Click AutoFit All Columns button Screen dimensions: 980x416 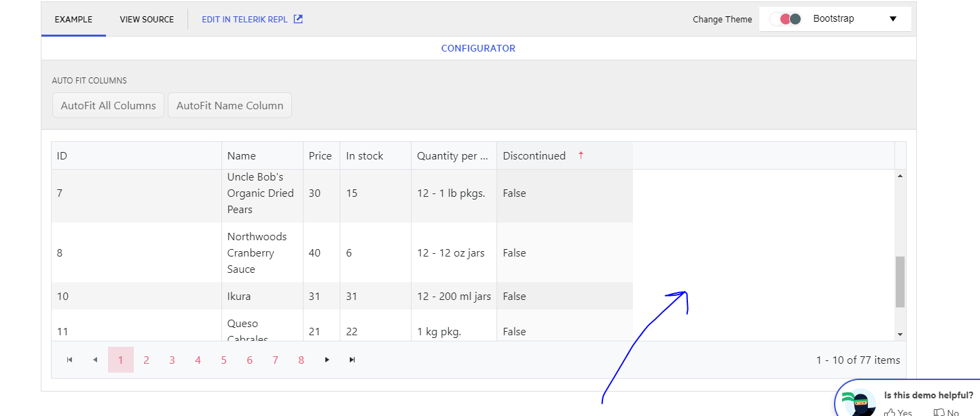(108, 105)
